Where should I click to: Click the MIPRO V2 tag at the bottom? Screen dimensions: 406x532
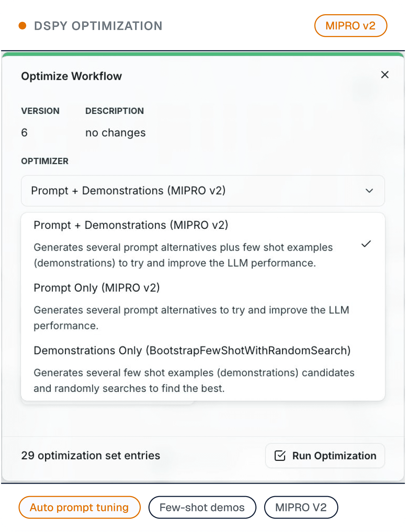[301, 507]
